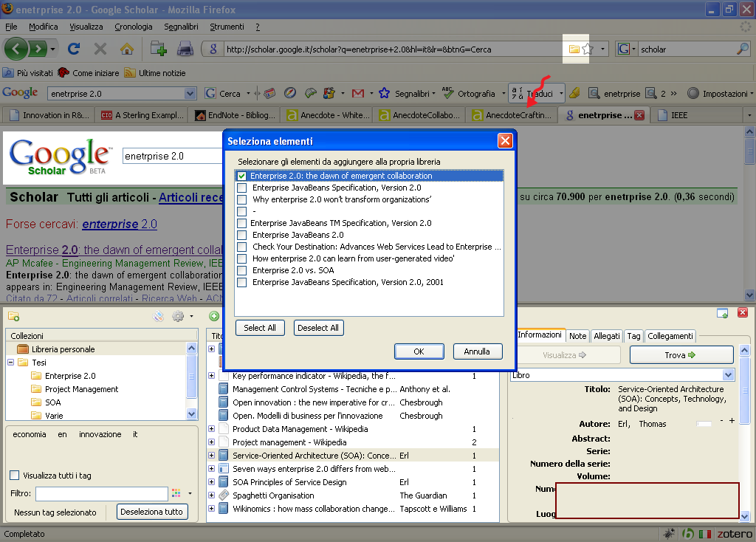Create a new Zotero collection with folder-plus icon
Image resolution: width=756 pixels, height=542 pixels.
(13, 316)
